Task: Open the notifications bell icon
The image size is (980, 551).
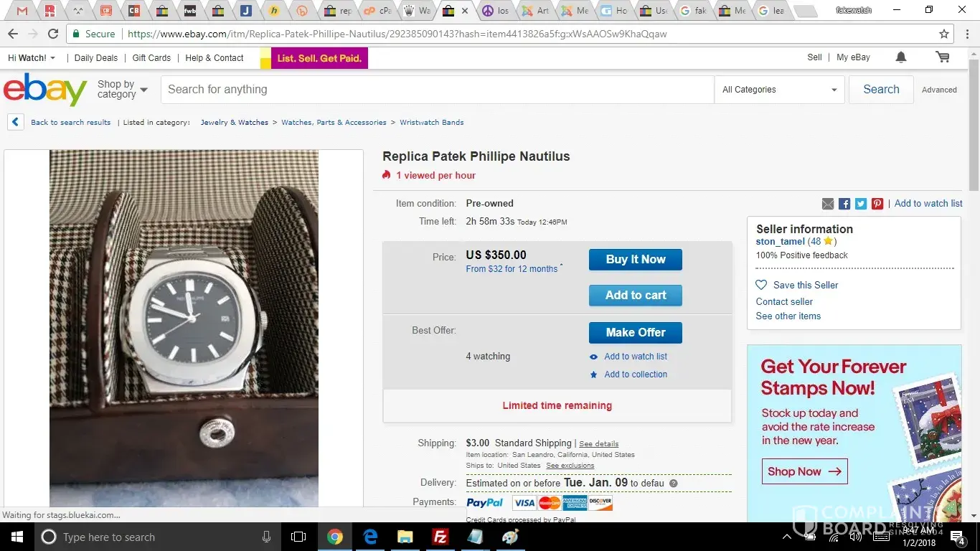Action: pyautogui.click(x=901, y=57)
